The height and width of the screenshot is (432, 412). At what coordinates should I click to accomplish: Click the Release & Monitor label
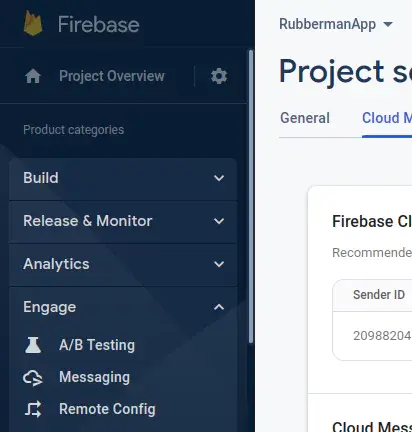pyautogui.click(x=88, y=221)
